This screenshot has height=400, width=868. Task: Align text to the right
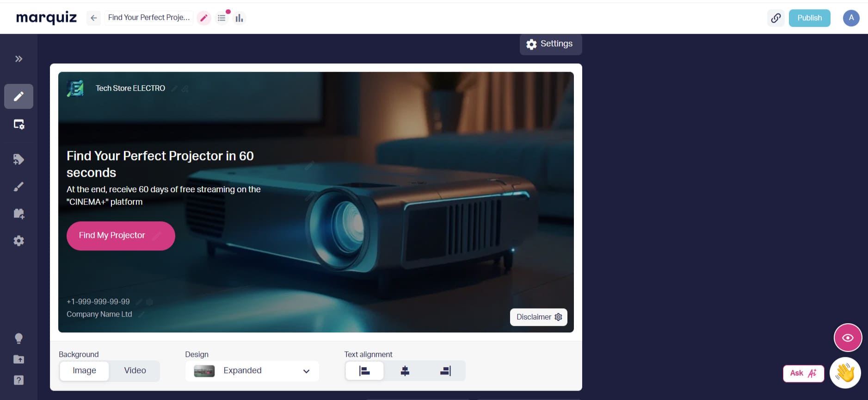445,371
